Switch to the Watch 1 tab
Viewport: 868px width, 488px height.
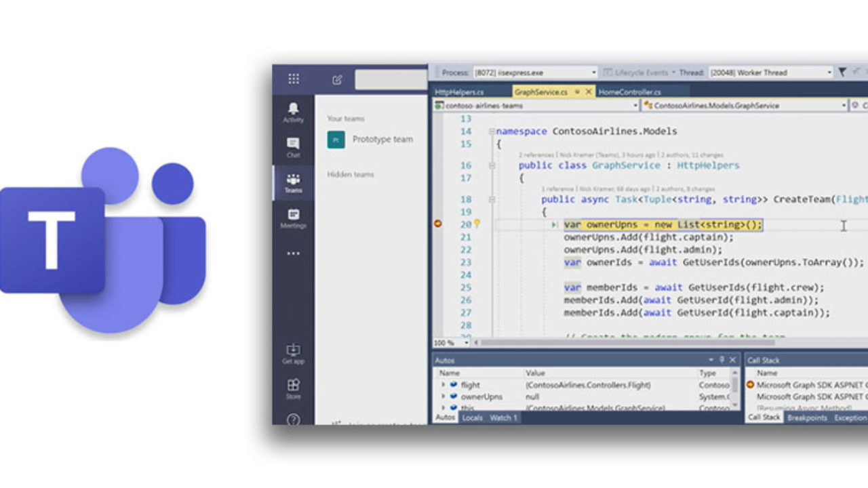click(503, 418)
